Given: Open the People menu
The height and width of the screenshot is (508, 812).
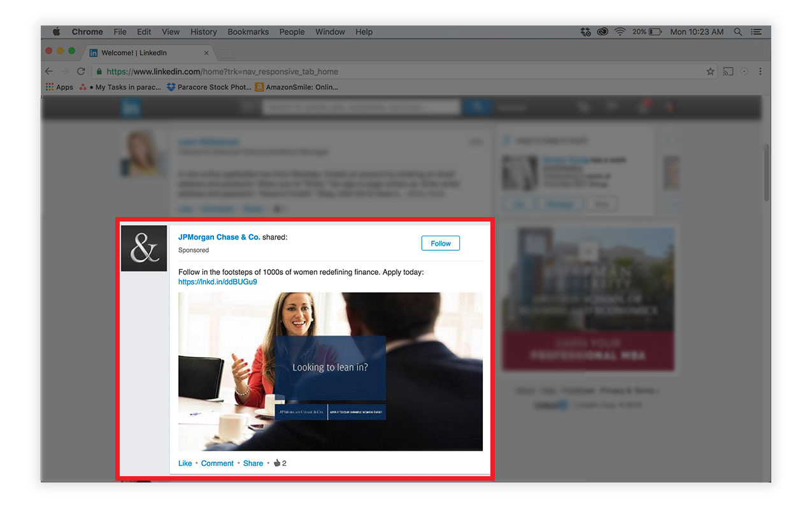Looking at the screenshot, I should (292, 32).
